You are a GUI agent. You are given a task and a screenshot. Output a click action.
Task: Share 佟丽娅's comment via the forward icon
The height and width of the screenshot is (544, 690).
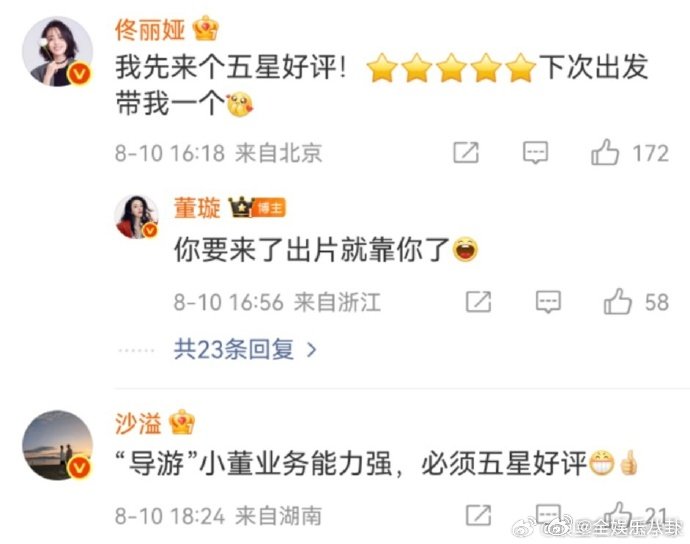click(x=466, y=153)
